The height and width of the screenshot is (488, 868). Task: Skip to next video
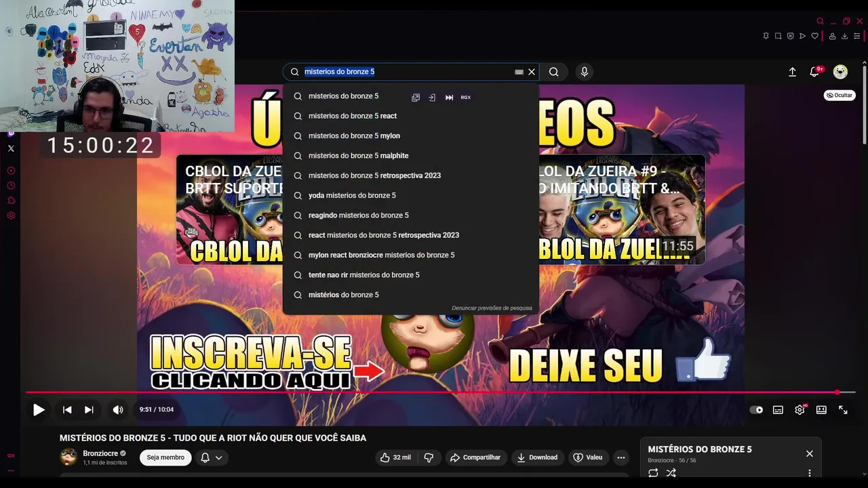point(89,410)
